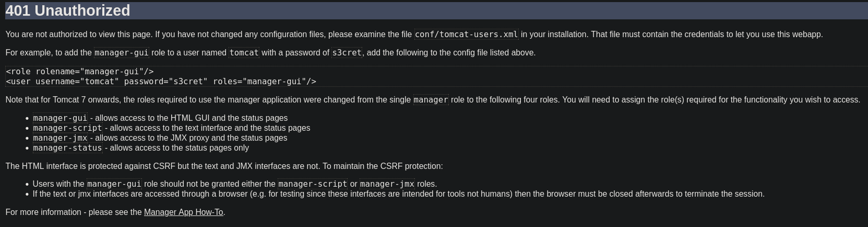This screenshot has height=227, width=868.
Task: Open the Manager App How-To link
Action: tap(183, 212)
